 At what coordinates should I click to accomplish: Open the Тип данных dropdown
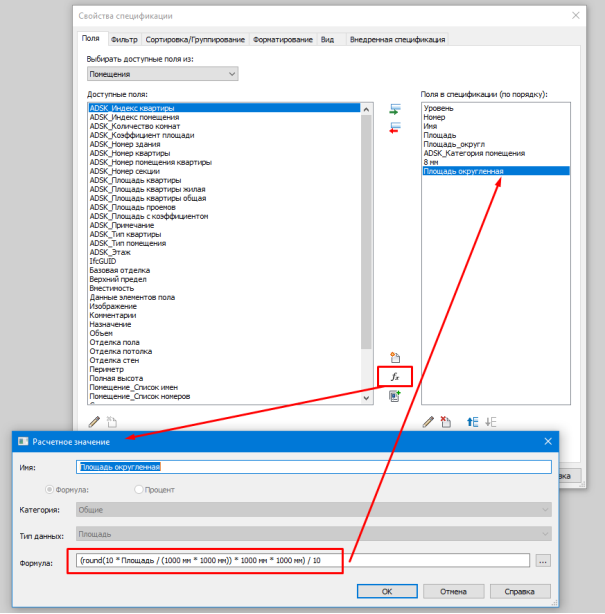click(314, 534)
